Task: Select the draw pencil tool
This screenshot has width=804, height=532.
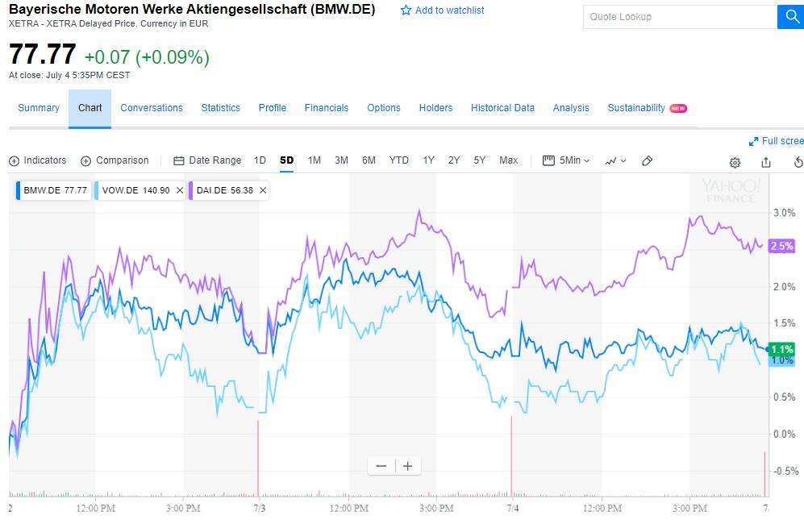Action: pos(647,160)
